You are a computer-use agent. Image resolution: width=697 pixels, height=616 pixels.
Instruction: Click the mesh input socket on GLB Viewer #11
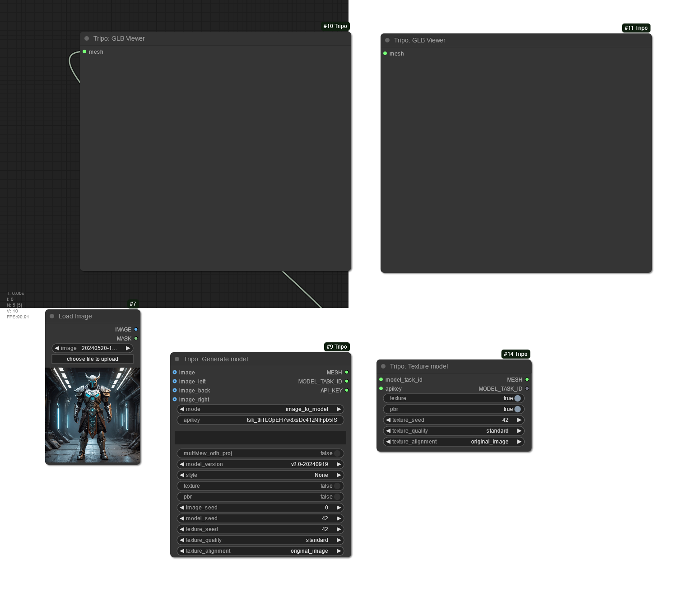pos(385,53)
